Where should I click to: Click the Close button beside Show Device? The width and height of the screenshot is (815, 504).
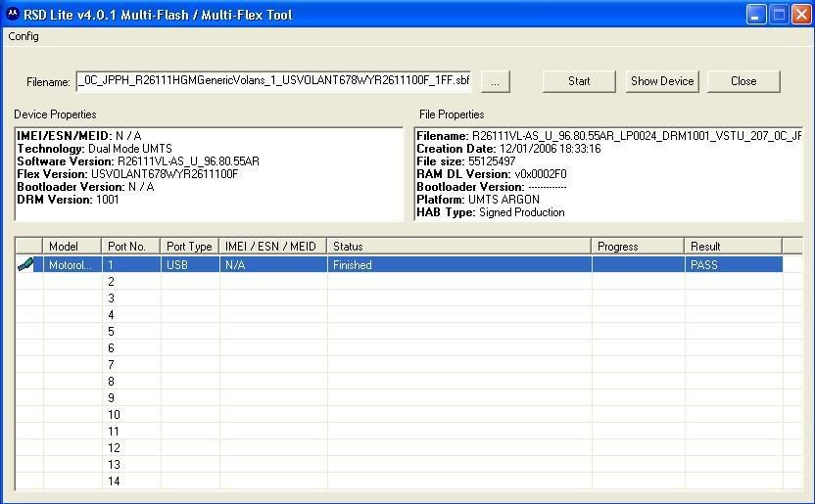point(743,81)
